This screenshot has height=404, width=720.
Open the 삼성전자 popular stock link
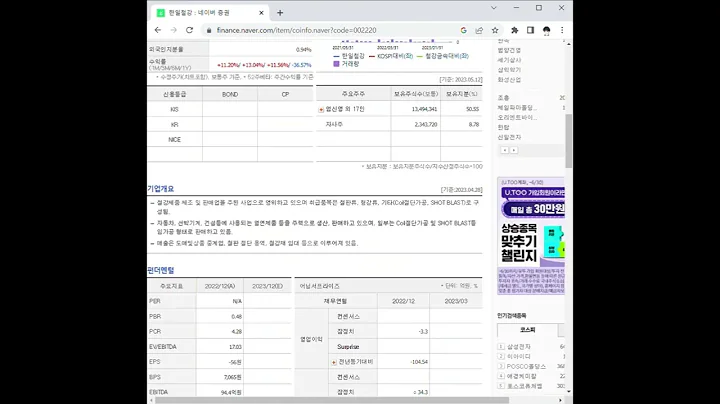(519, 347)
